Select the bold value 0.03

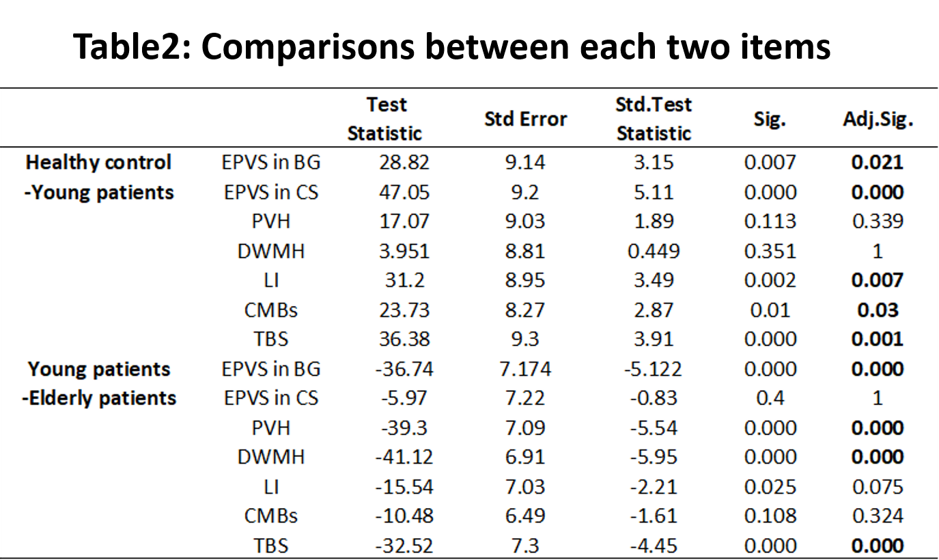tap(876, 311)
